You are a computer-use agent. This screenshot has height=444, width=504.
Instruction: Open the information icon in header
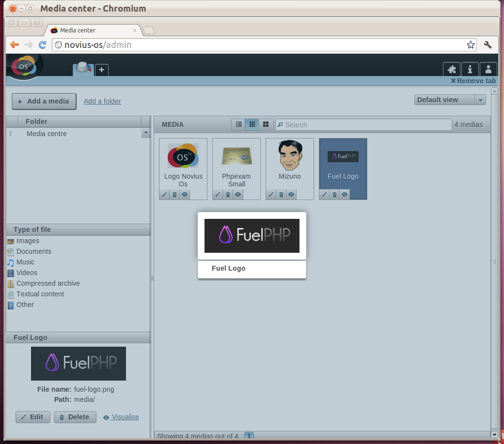(x=470, y=69)
